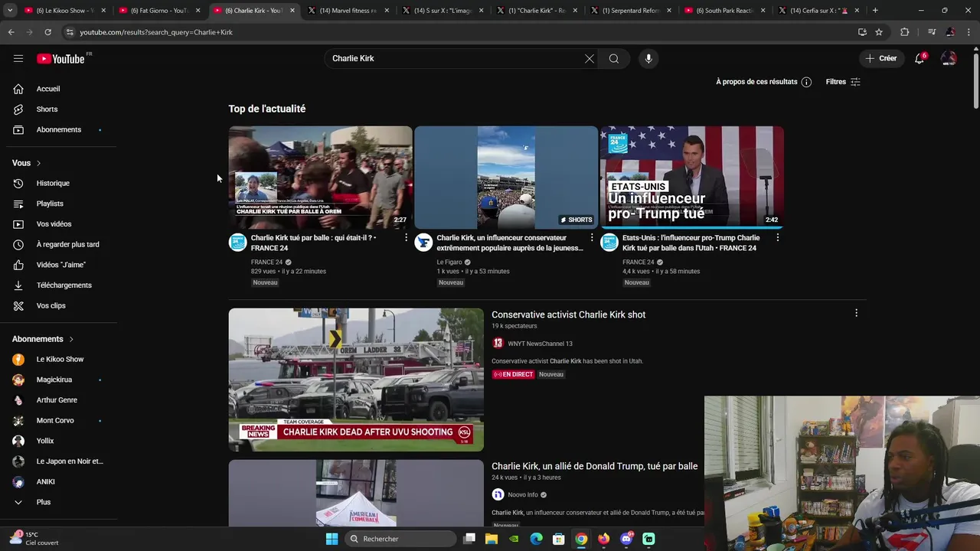Open options for 'Conservative activist Charlie Kirk shot'
980x551 pixels.
tap(856, 313)
